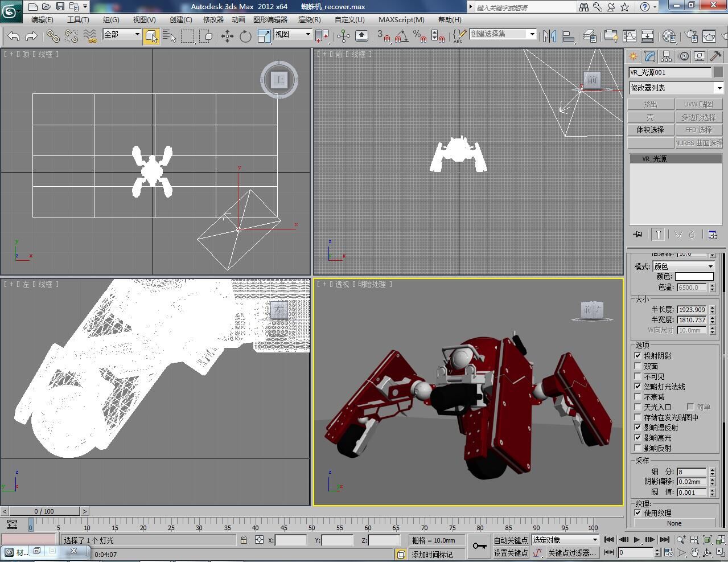Open the 模式 颜色 dropdown
Viewport: 728px width, 562px height.
683,266
